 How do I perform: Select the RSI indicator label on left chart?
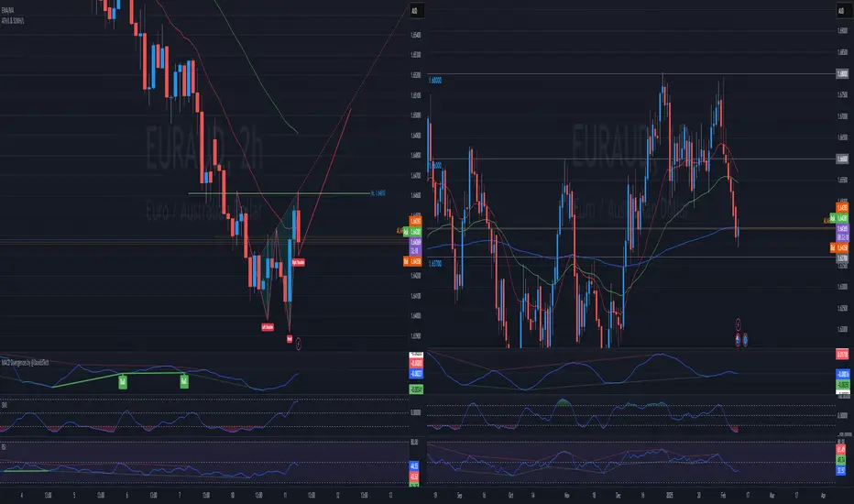(4, 447)
